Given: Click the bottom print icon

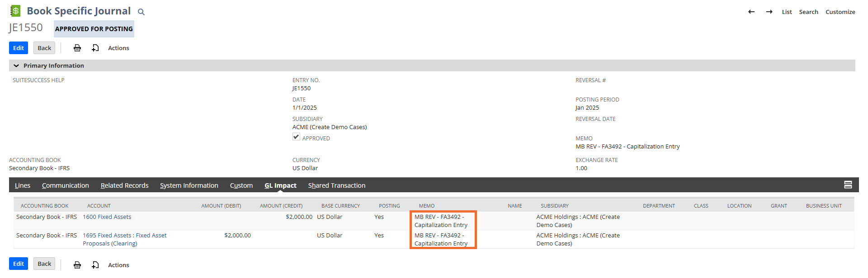Looking at the screenshot, I should coord(77,265).
